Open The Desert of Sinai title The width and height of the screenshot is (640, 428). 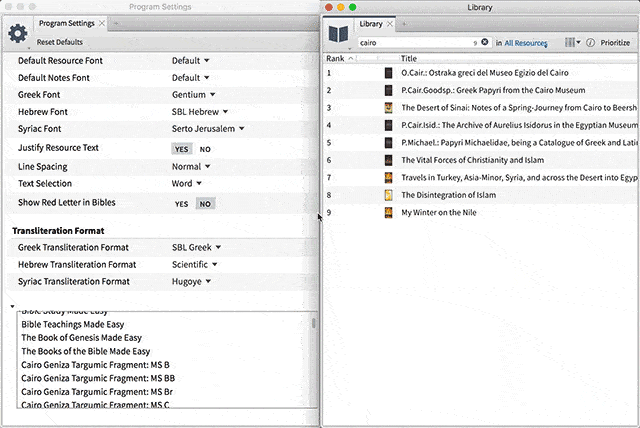[x=519, y=108]
